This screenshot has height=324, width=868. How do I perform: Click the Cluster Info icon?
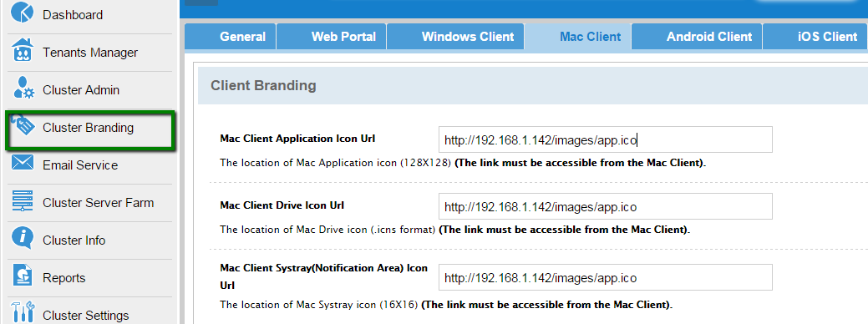click(23, 239)
